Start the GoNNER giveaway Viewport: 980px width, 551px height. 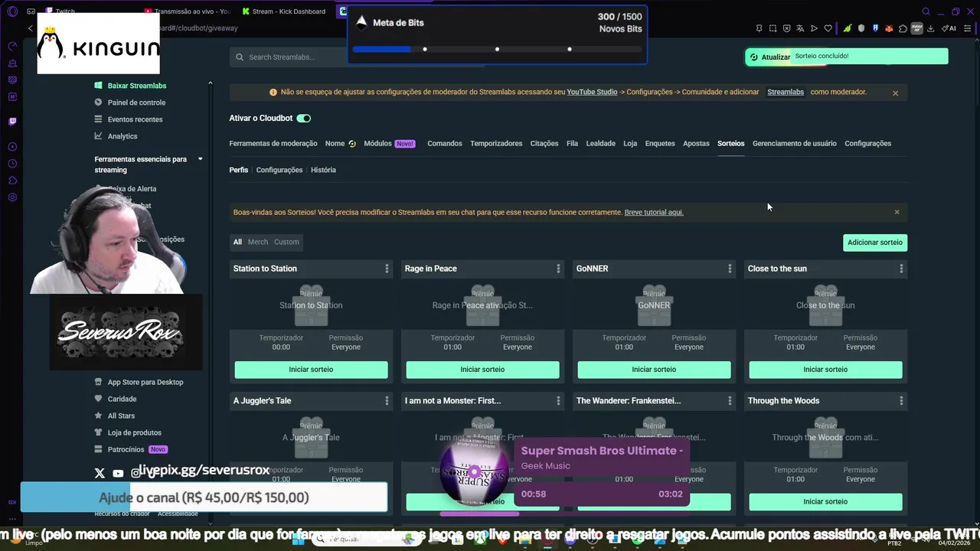[x=654, y=370]
